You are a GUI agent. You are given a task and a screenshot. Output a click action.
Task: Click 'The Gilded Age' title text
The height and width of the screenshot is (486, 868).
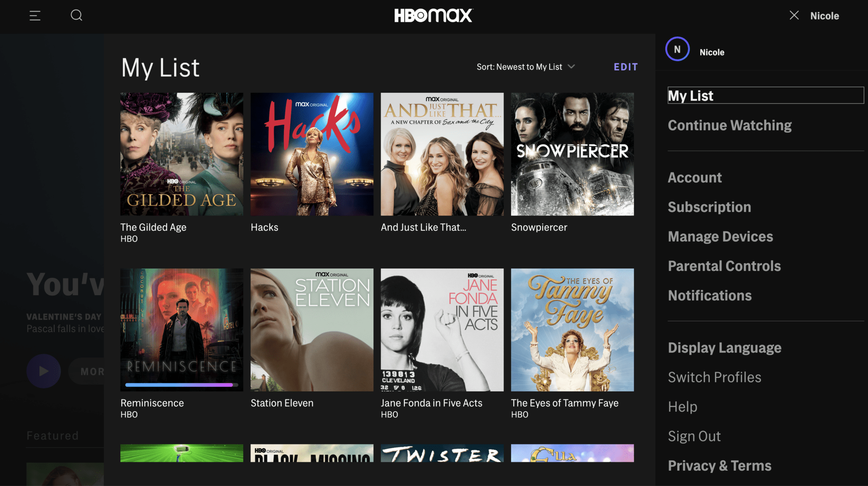point(153,227)
